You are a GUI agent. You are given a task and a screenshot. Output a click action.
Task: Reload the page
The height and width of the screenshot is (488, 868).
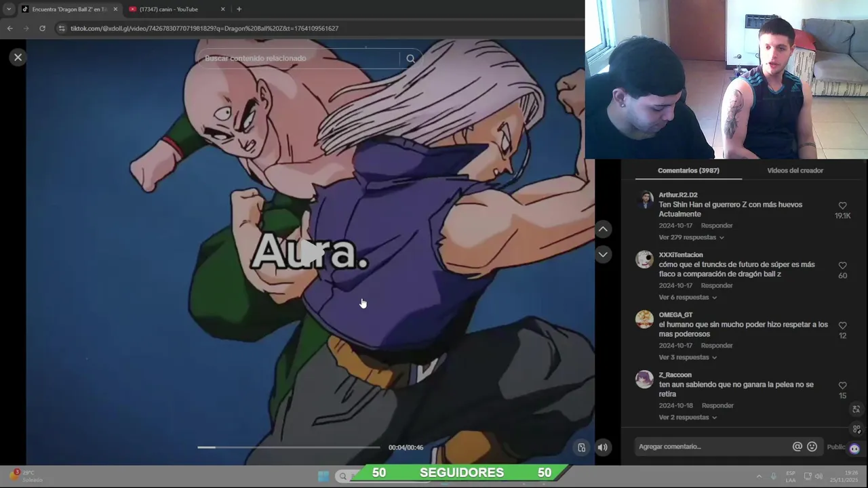click(x=42, y=28)
